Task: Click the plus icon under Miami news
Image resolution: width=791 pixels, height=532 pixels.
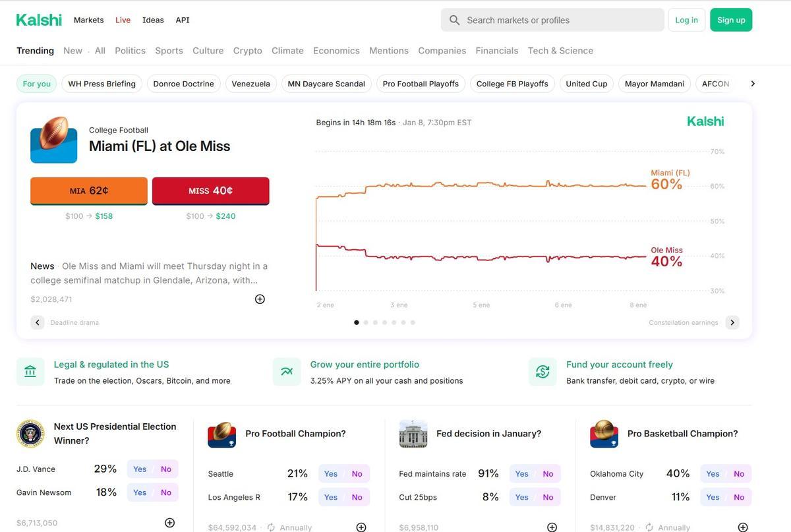Action: [260, 299]
